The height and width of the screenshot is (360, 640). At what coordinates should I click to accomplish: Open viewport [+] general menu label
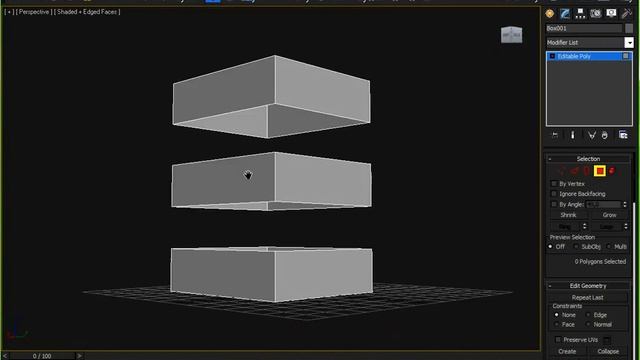[x=9, y=12]
